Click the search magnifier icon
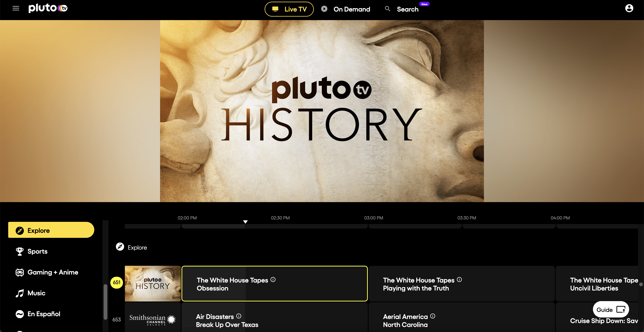Screen dimensions: 644x332 [387, 9]
